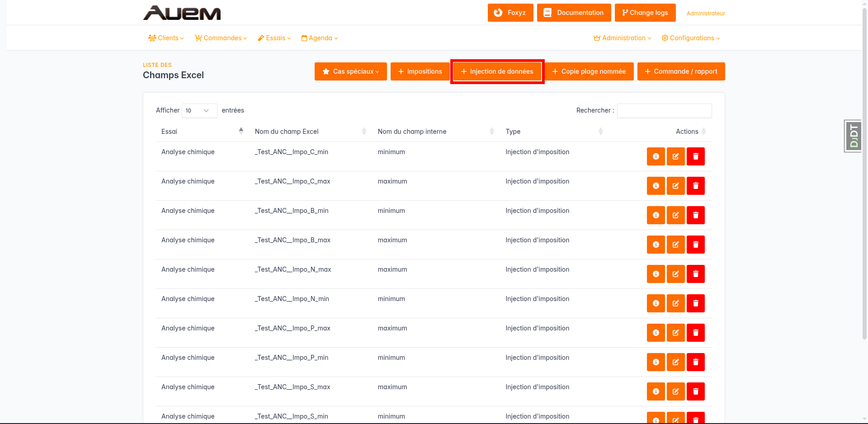Open the Change logs page
The height and width of the screenshot is (424, 868).
click(645, 13)
